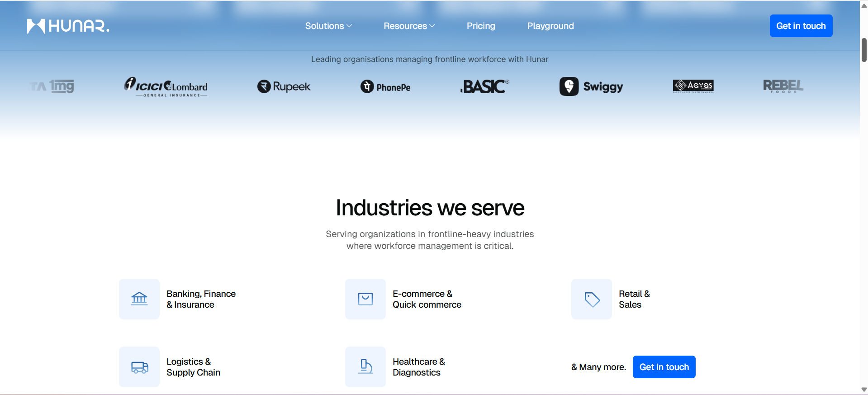Click the page scrollbar thumb
The height and width of the screenshot is (395, 868).
coord(864,50)
